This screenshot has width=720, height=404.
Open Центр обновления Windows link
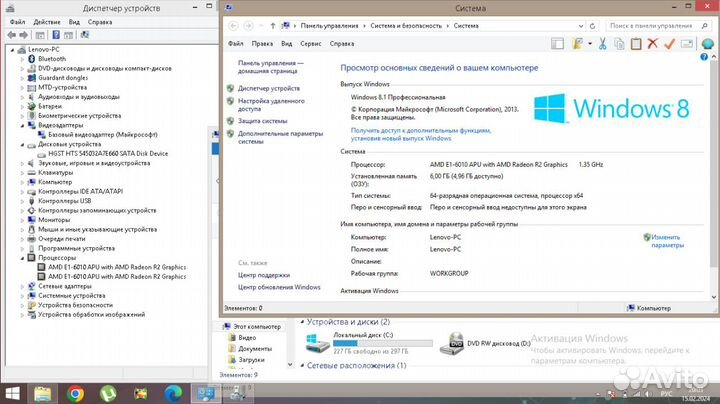tap(279, 287)
